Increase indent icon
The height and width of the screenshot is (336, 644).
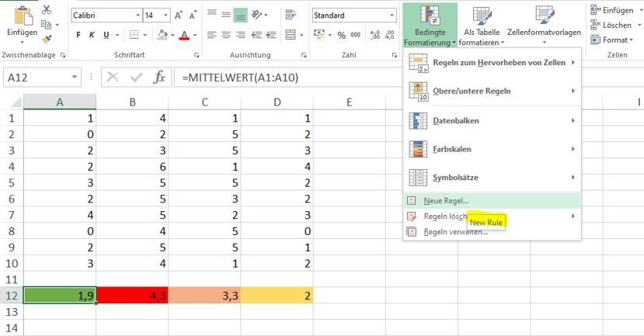click(270, 35)
